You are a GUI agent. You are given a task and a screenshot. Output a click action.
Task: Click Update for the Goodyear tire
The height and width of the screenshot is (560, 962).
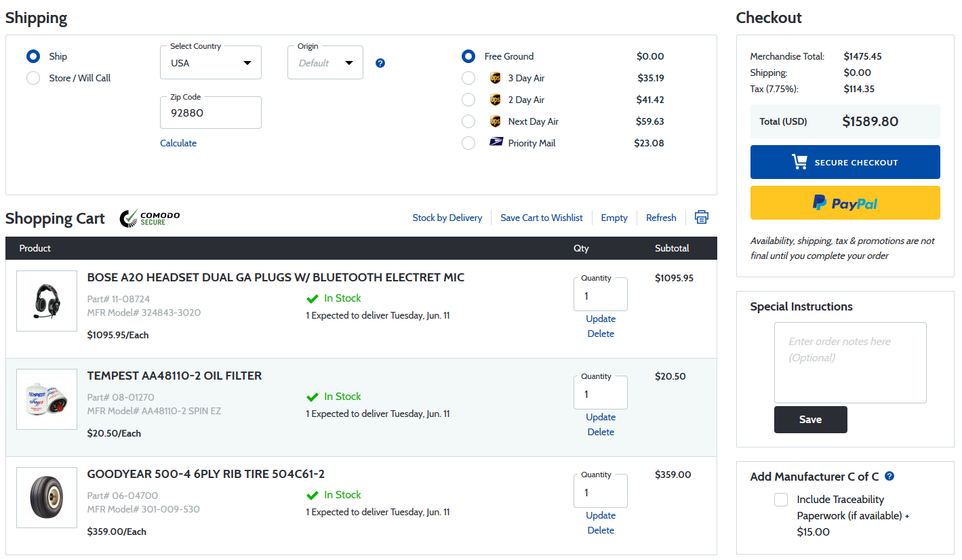pos(601,515)
